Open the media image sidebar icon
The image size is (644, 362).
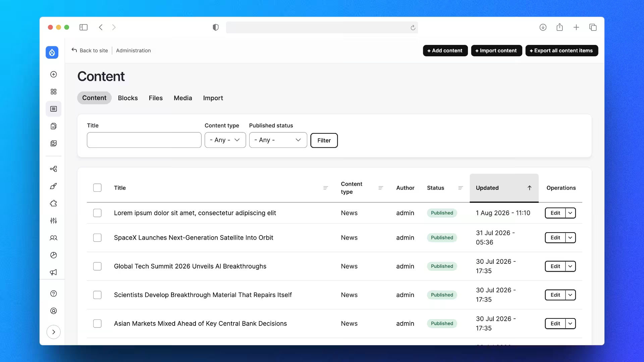(53, 143)
